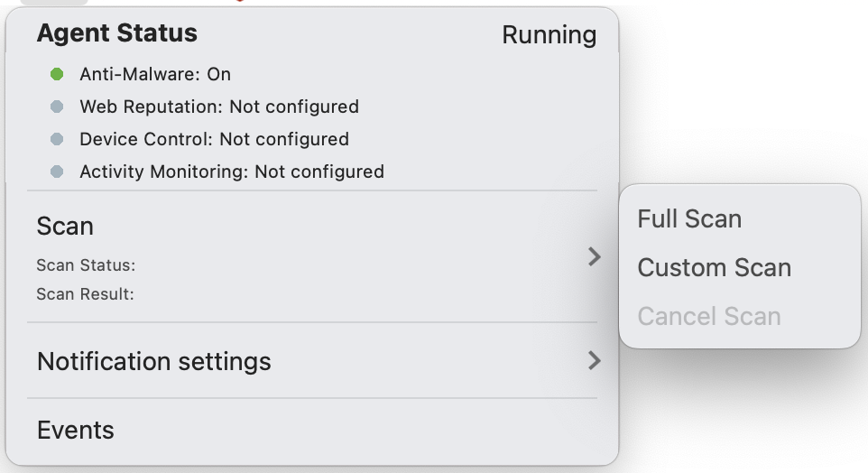Click the green Anti-Malware status dot
This screenshot has width=868, height=473.
(x=57, y=74)
